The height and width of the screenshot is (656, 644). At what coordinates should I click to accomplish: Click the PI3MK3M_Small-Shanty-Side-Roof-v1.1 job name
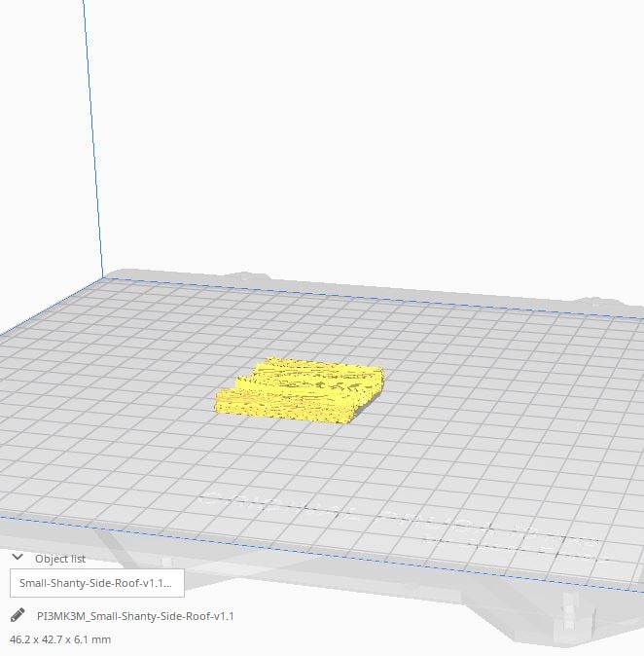coord(135,616)
